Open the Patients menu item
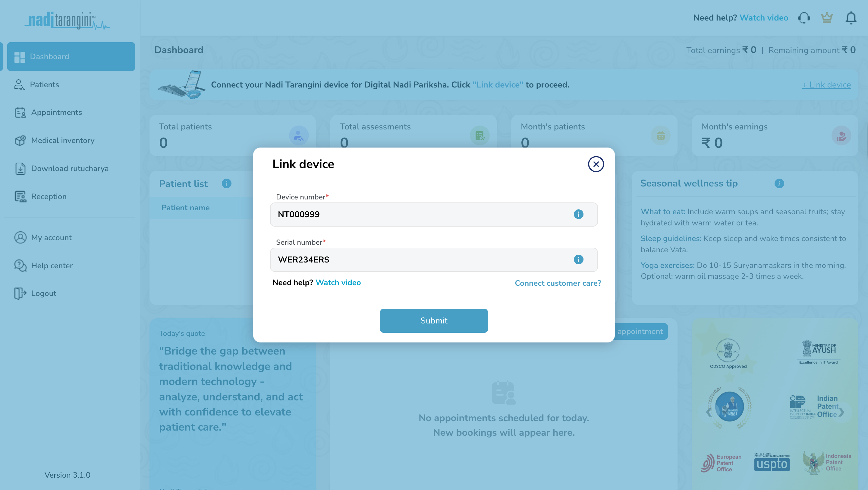This screenshot has width=868, height=490. pos(44,84)
